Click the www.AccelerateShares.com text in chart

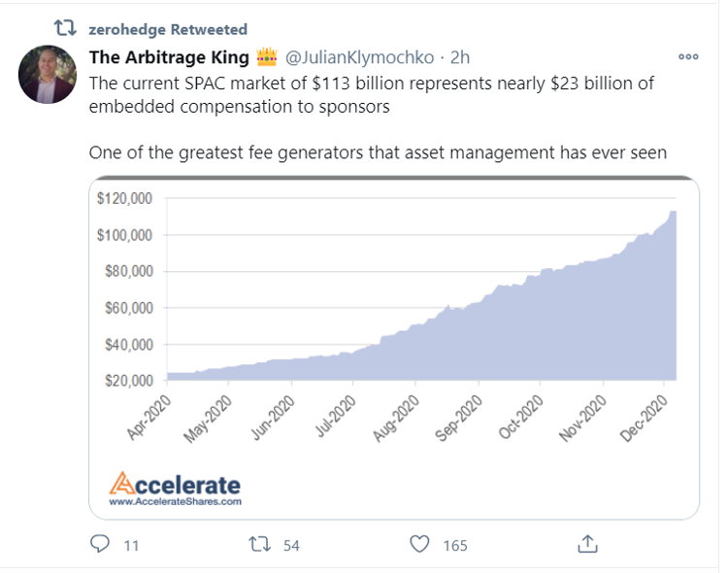(x=175, y=502)
